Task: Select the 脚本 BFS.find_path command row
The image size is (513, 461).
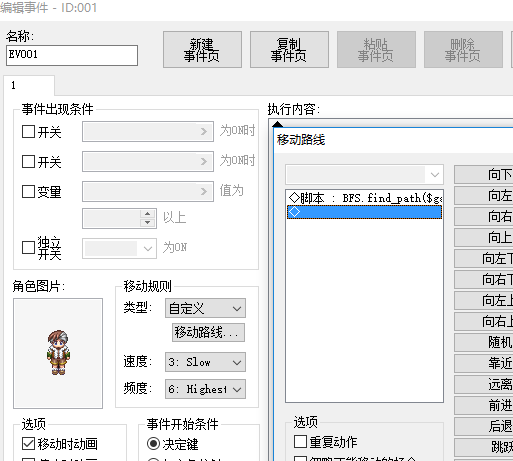Action: (364, 198)
